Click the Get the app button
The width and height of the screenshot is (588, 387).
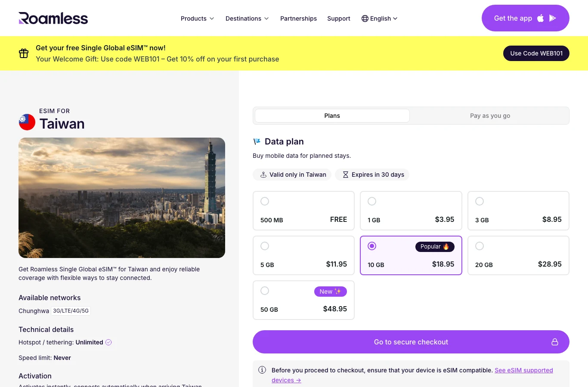coord(525,18)
